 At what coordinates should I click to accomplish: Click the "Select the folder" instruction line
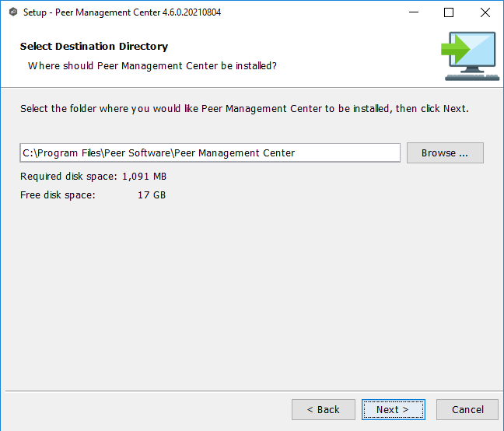tap(244, 109)
